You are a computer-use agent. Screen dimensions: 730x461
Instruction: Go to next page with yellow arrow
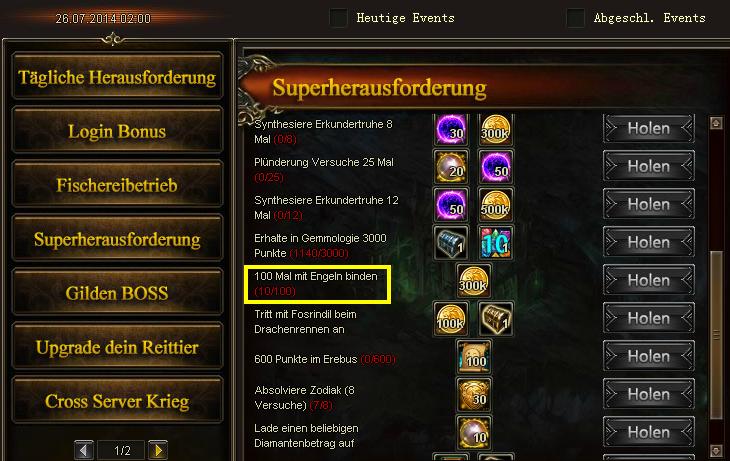click(x=158, y=450)
